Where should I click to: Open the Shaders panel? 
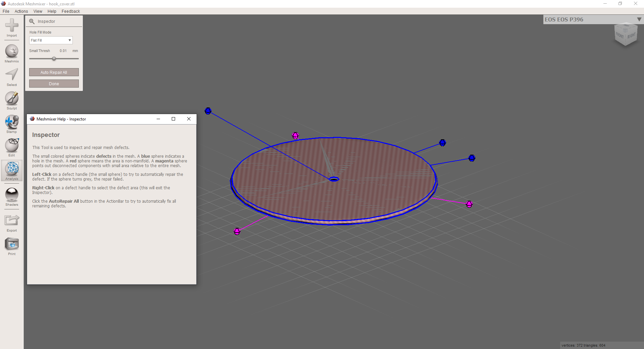click(x=12, y=195)
